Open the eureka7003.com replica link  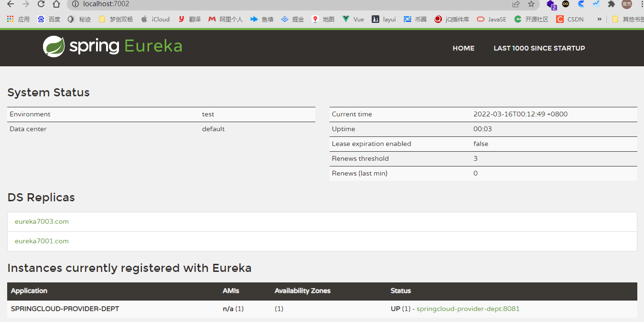pyautogui.click(x=42, y=222)
